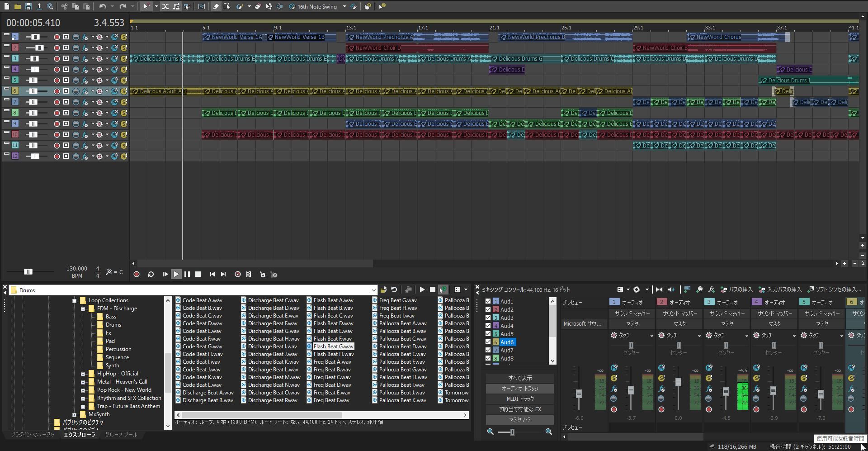868x451 pixels.
Task: Select the Draw pencil tool
Action: coord(216,6)
